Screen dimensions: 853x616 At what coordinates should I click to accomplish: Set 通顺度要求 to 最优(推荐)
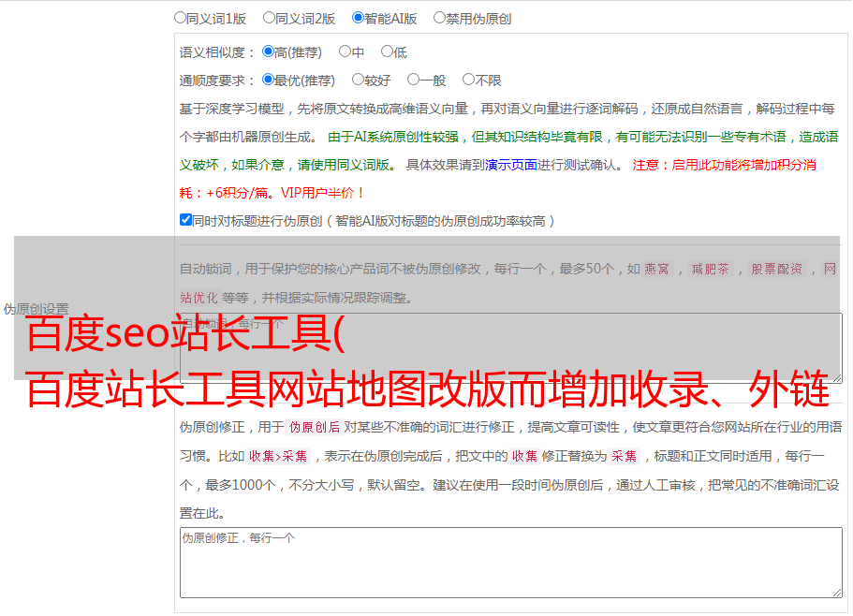click(268, 80)
